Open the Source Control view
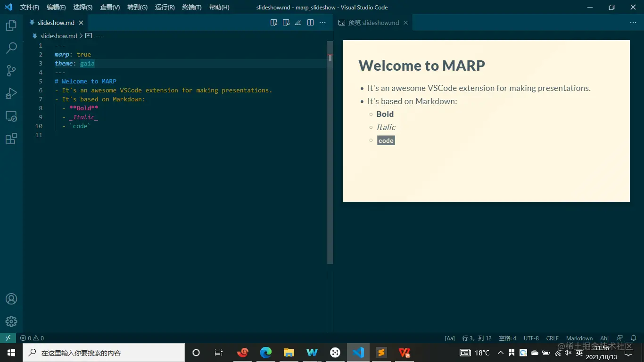 (x=11, y=70)
